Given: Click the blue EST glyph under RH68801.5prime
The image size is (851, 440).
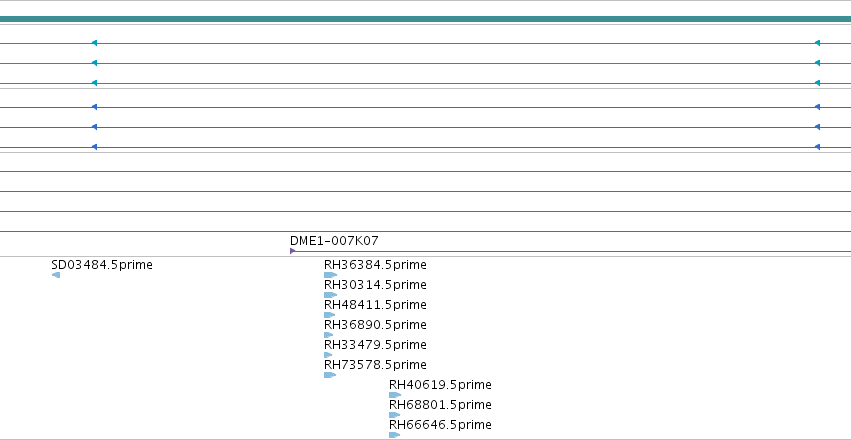Looking at the screenshot, I should [395, 415].
